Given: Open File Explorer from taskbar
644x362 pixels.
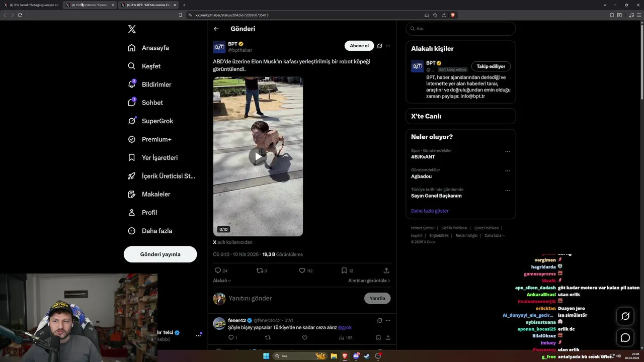Looking at the screenshot, I should [334, 356].
